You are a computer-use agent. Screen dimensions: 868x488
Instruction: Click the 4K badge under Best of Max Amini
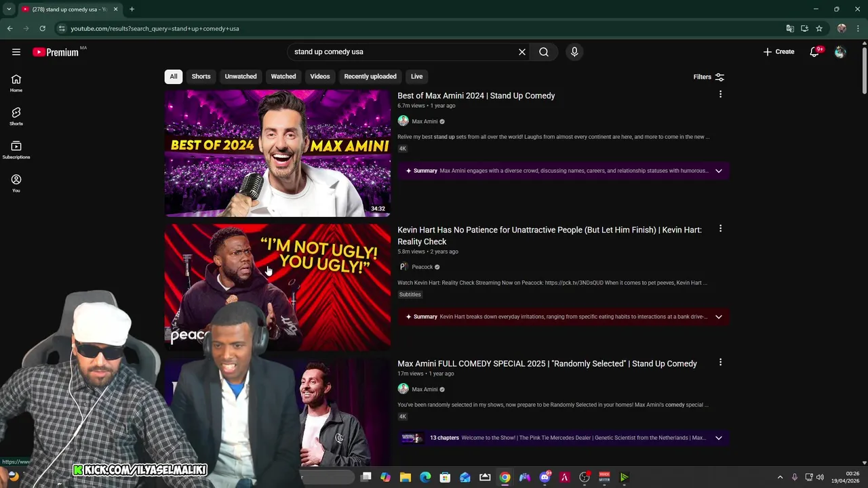(402, 148)
